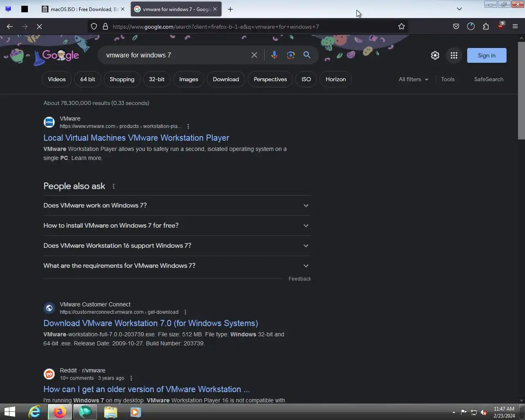Open more options for the VMware result

click(x=188, y=126)
